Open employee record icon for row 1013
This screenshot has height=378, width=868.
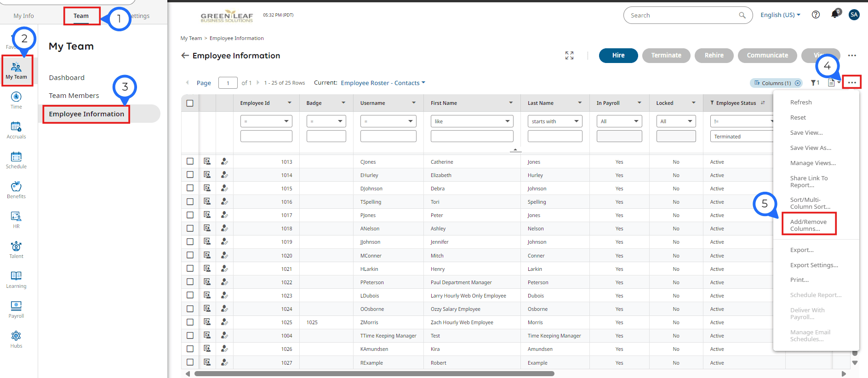click(207, 161)
